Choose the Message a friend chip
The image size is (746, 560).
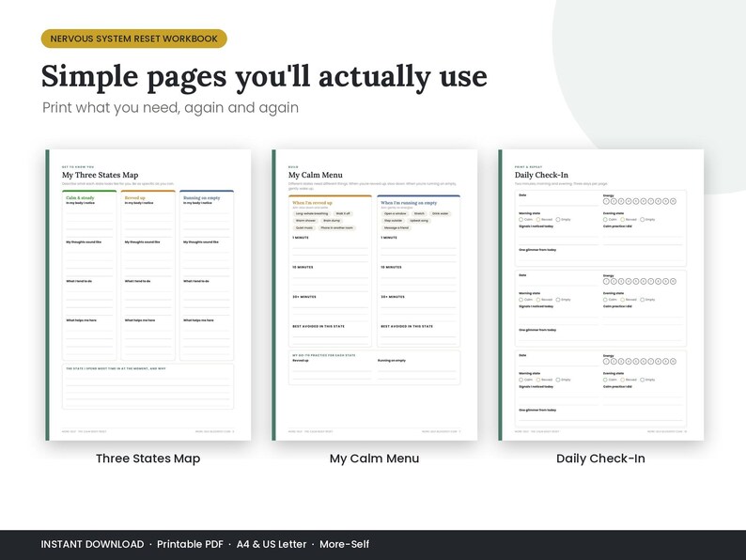click(396, 228)
